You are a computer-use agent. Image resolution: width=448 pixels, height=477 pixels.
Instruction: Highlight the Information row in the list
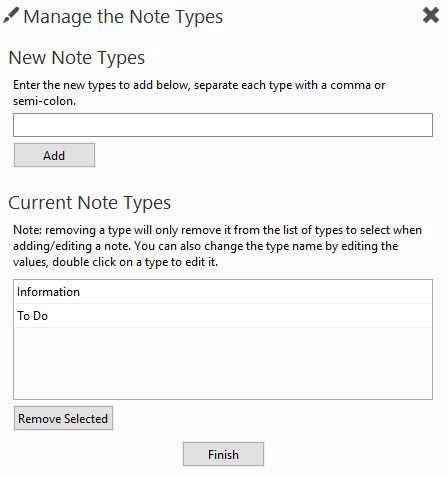click(223, 292)
